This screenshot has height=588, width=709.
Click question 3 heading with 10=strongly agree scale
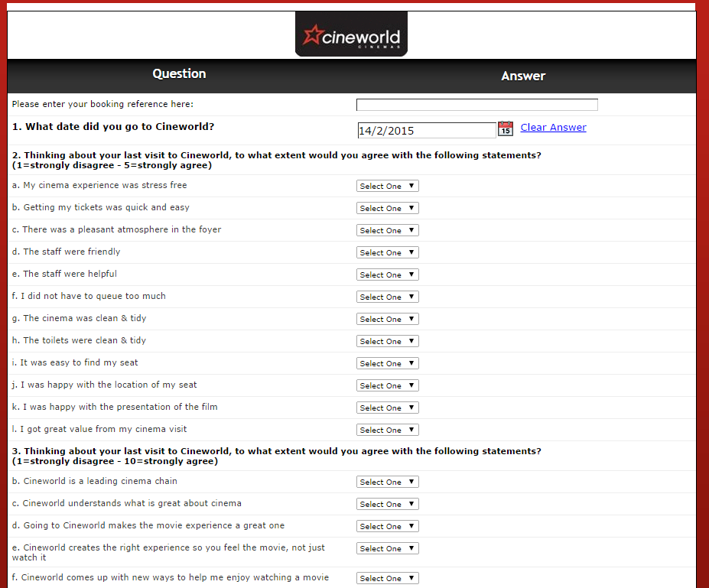[276, 456]
